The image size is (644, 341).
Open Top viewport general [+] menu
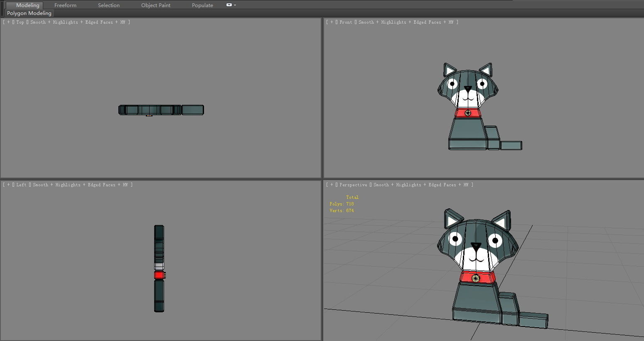coord(8,22)
